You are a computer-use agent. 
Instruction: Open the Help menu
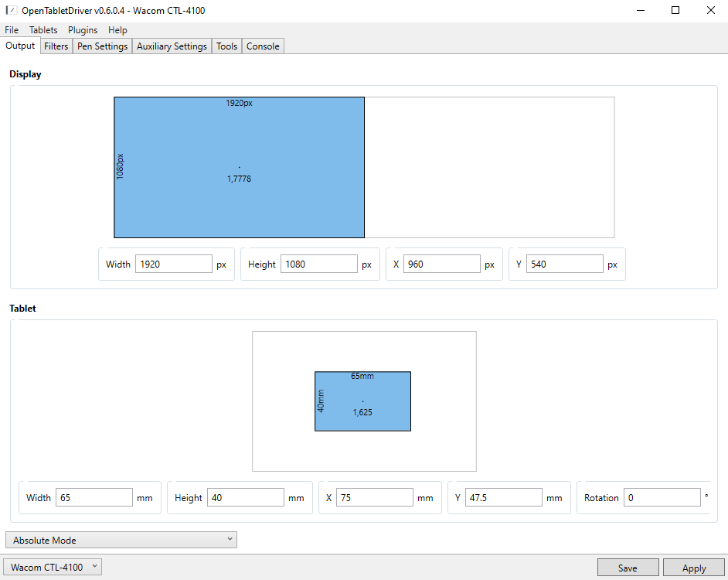[x=117, y=30]
